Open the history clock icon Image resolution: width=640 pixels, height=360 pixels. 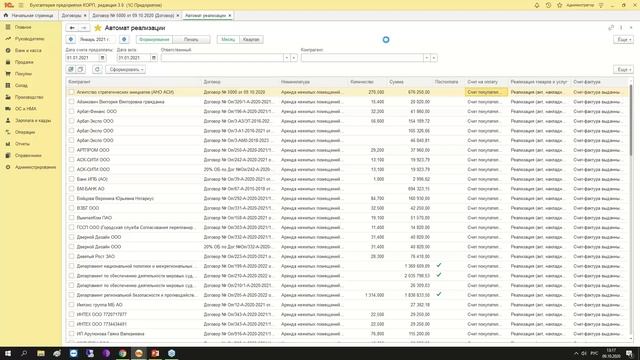pyautogui.click(x=548, y=5)
